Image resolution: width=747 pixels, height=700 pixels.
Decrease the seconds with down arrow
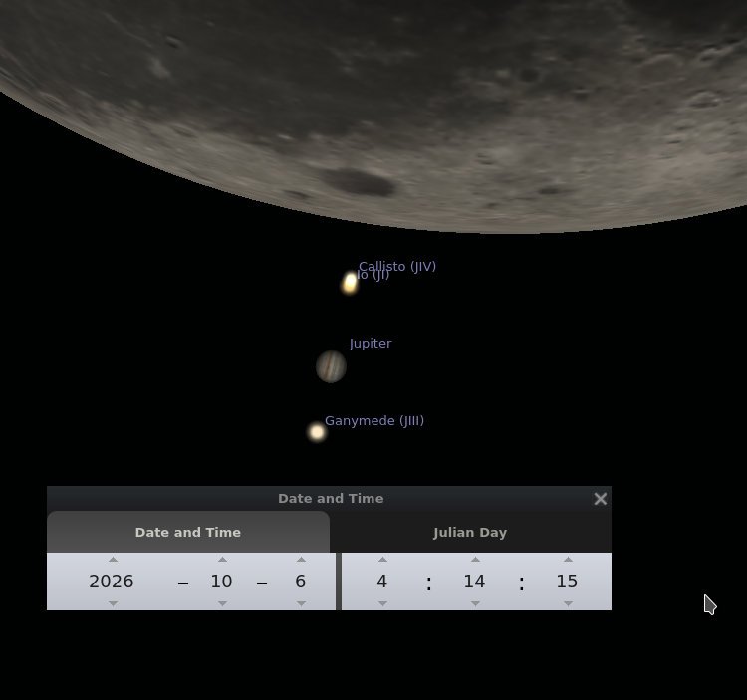[x=568, y=603]
